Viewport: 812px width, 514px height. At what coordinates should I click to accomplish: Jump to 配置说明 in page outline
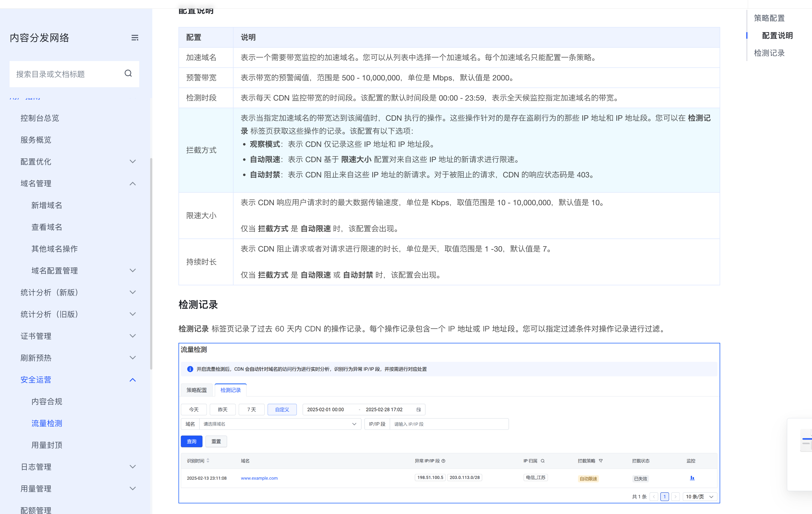point(777,35)
